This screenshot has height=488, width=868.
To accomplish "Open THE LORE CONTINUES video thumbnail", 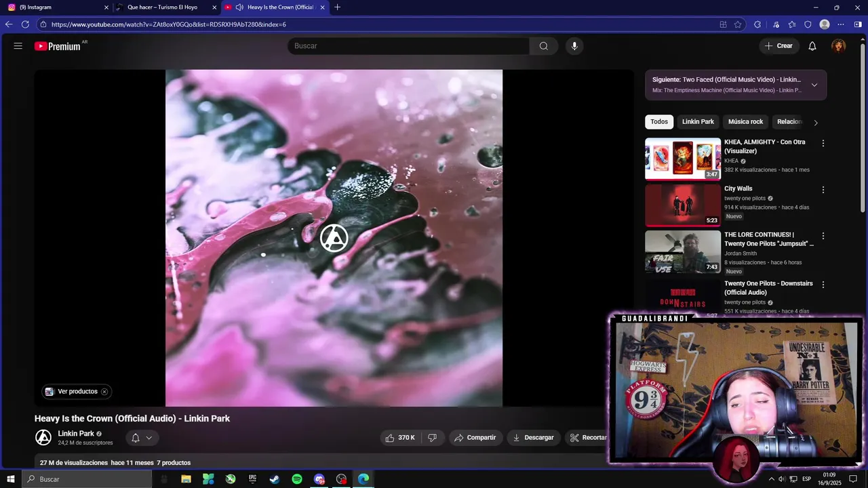I will coord(683,251).
